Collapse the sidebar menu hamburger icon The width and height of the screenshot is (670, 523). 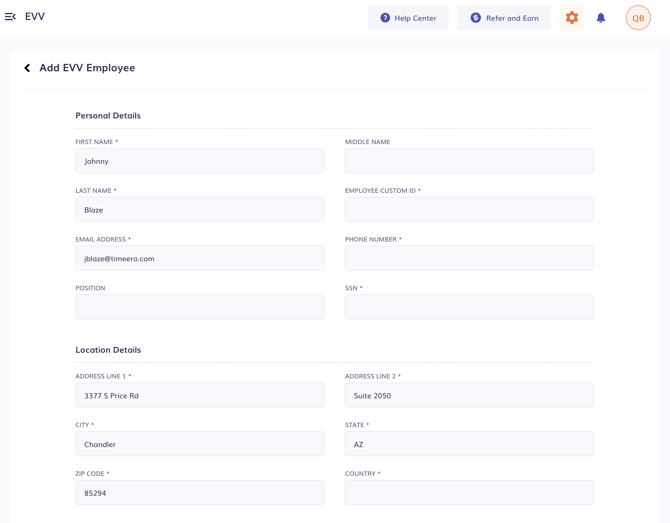pos(11,17)
